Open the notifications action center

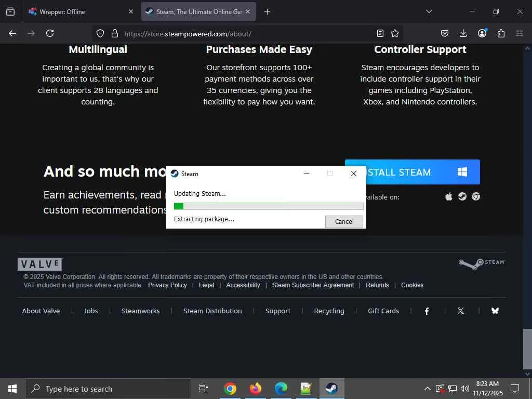coord(515,389)
